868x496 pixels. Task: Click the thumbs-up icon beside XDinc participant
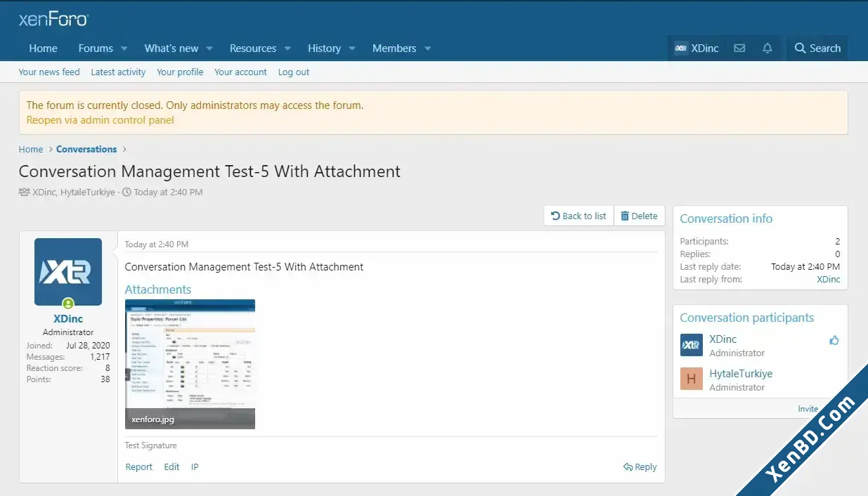[834, 341]
